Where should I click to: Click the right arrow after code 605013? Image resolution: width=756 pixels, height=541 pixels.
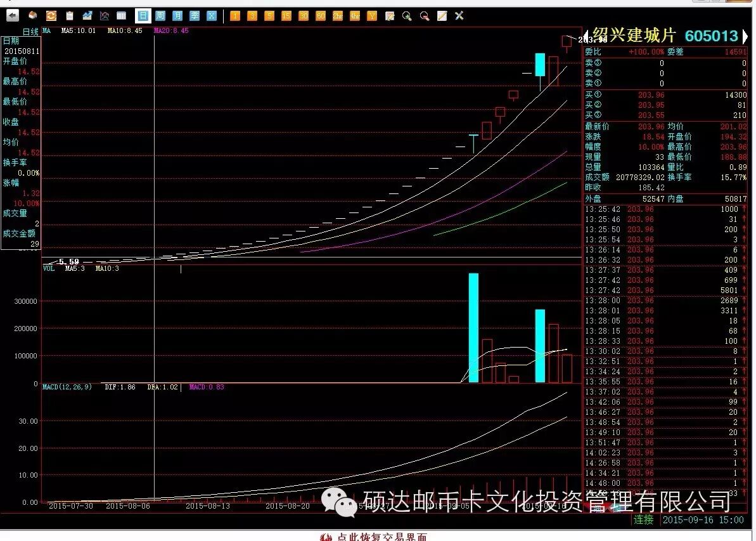[745, 36]
